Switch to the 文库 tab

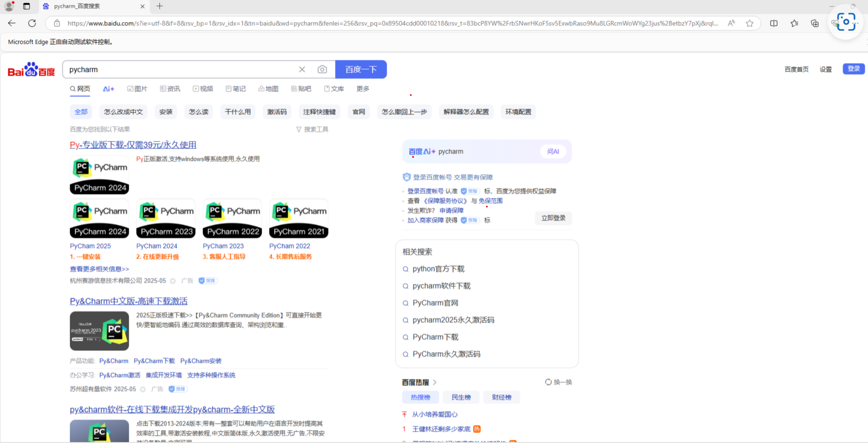point(334,89)
